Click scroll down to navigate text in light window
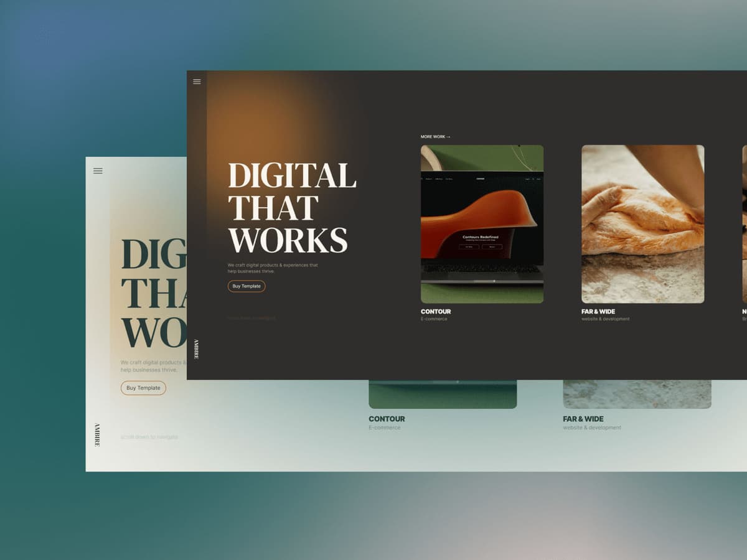 point(149,437)
